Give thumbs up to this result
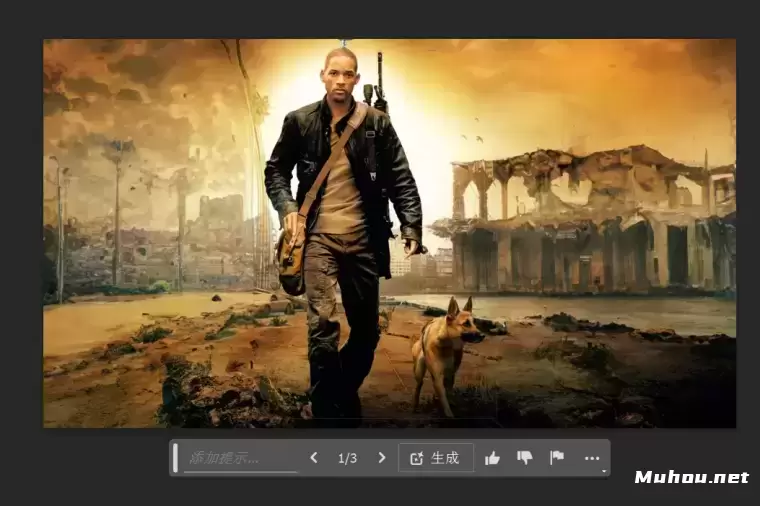This screenshot has height=506, width=760. [x=492, y=458]
